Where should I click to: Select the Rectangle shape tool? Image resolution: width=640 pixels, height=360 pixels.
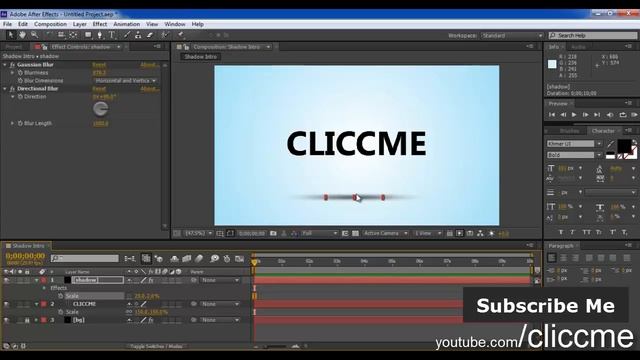[x=88, y=35]
